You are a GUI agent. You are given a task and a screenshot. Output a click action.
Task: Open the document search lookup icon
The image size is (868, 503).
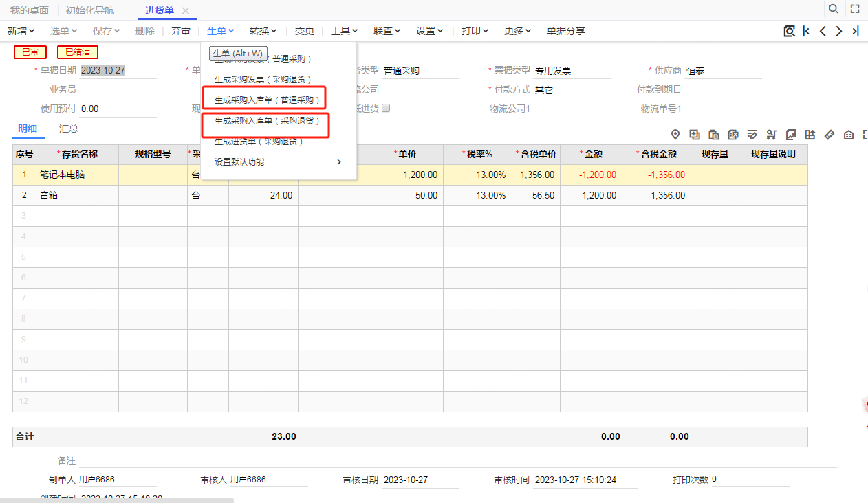(x=790, y=31)
